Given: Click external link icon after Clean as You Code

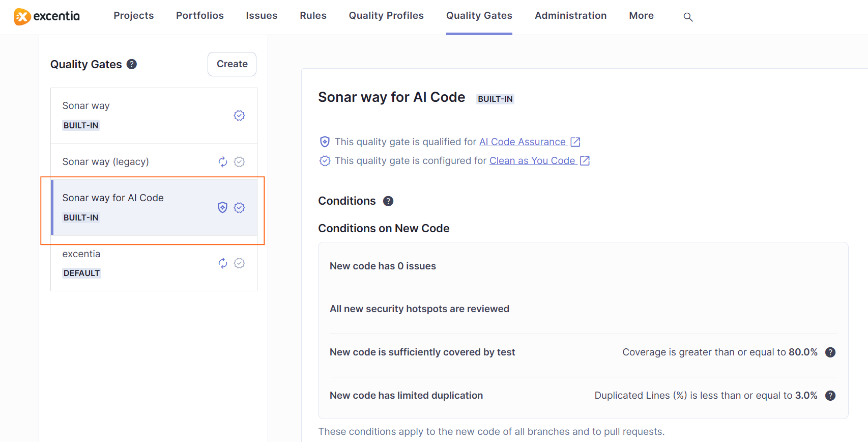Looking at the screenshot, I should pos(585,161).
